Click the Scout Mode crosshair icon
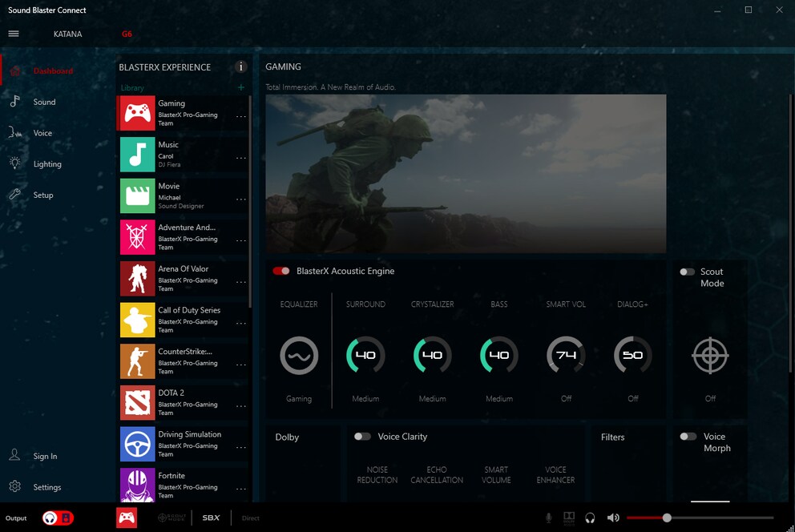This screenshot has width=795, height=532. point(710,355)
